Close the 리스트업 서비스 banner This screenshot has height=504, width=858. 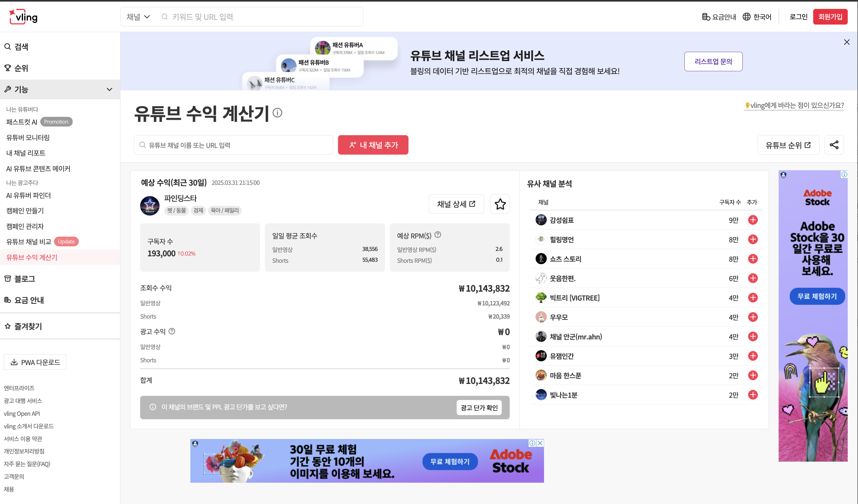point(847,42)
